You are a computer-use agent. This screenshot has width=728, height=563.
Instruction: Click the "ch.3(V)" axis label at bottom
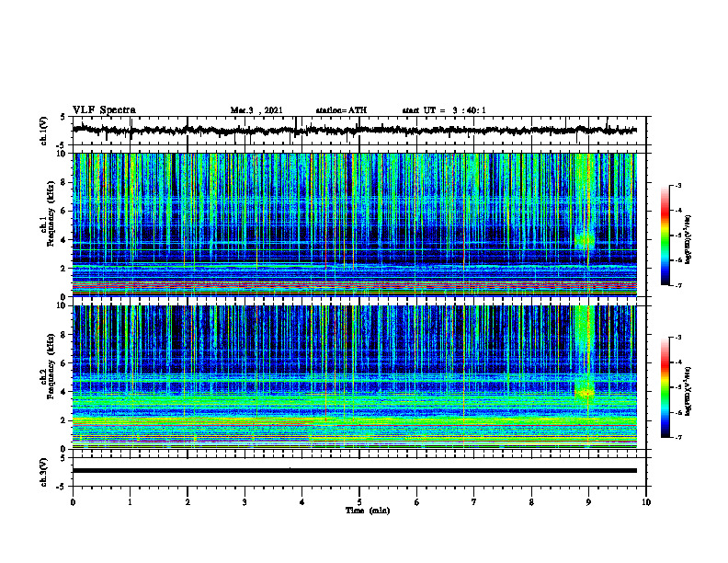tap(44, 472)
